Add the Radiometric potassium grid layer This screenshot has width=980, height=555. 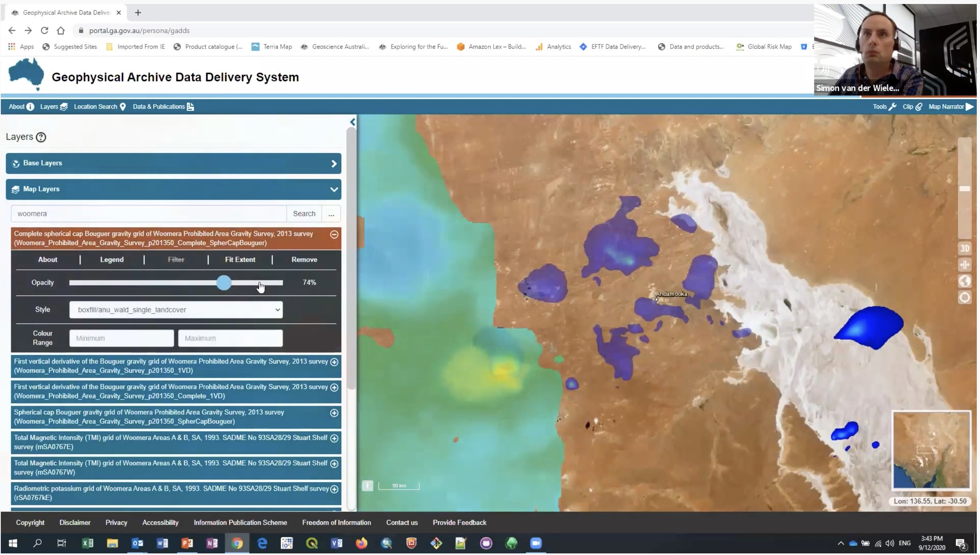pos(334,489)
